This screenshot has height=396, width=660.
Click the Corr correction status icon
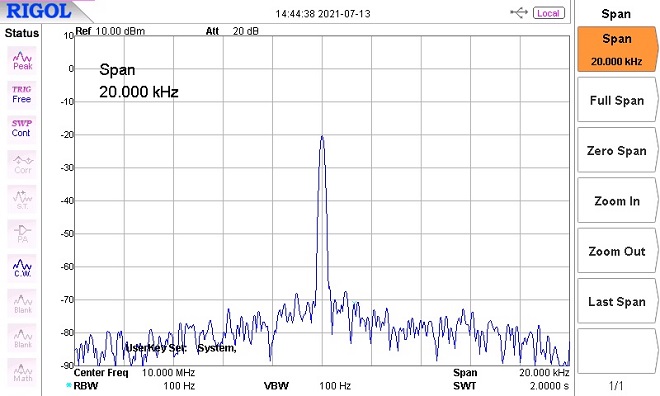22,164
